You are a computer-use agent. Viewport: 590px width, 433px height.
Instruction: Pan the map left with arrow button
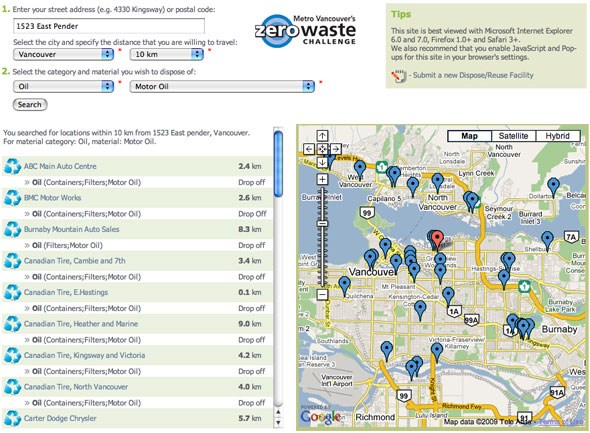309,149
